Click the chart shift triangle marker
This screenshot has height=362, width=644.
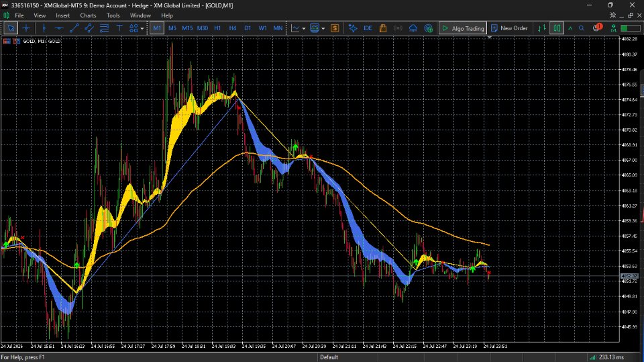490,38
